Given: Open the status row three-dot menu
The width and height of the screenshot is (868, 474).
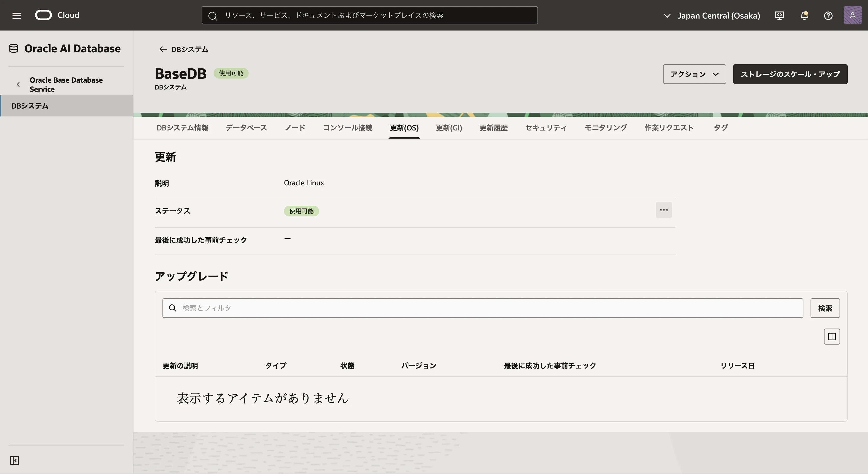Looking at the screenshot, I should 664,210.
